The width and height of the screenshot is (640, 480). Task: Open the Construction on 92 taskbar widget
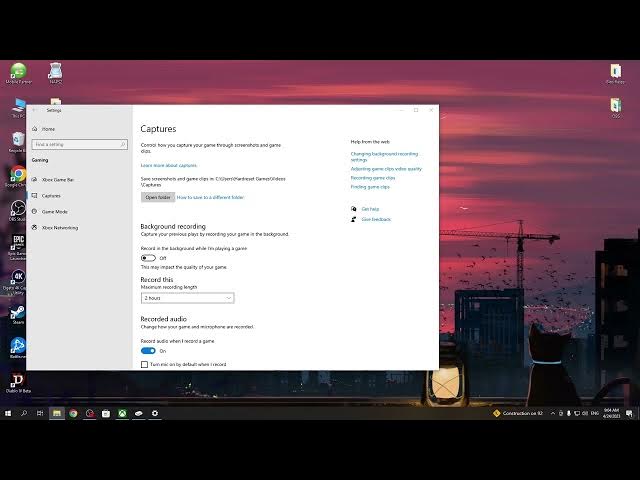click(x=518, y=413)
